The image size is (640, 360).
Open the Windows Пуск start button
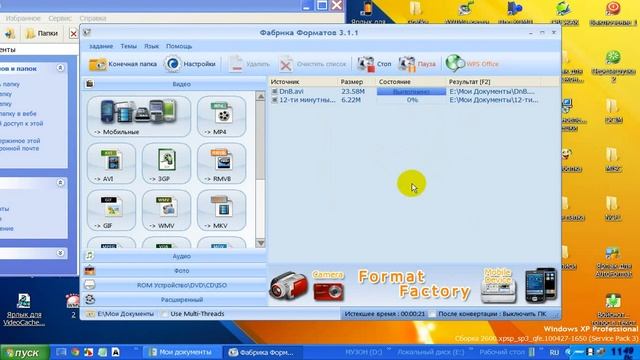click(24, 352)
